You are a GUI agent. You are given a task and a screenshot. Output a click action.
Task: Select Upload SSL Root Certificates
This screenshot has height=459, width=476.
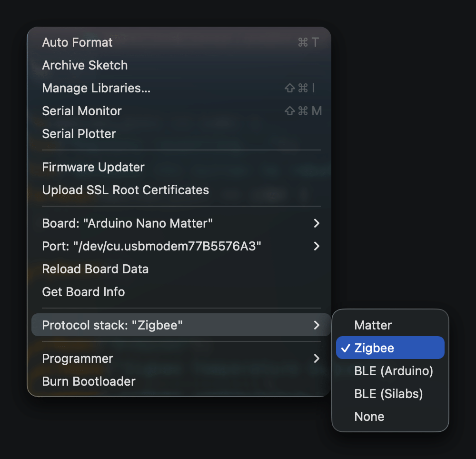(x=181, y=190)
